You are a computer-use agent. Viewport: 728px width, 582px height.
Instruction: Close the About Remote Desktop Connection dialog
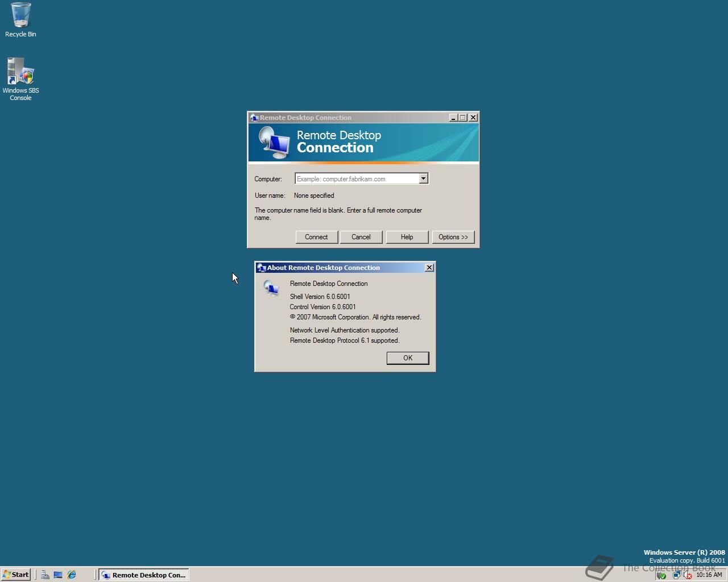click(429, 268)
